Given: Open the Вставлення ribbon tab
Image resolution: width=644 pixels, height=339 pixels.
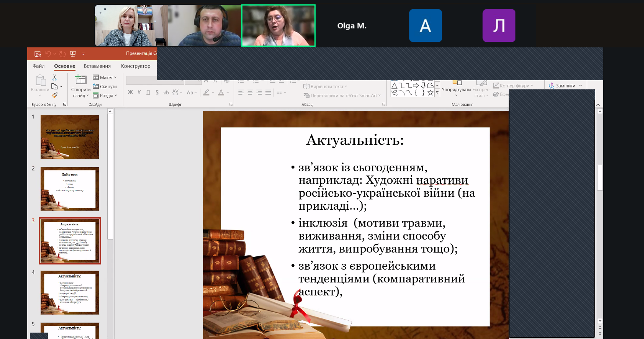Looking at the screenshot, I should pyautogui.click(x=97, y=66).
